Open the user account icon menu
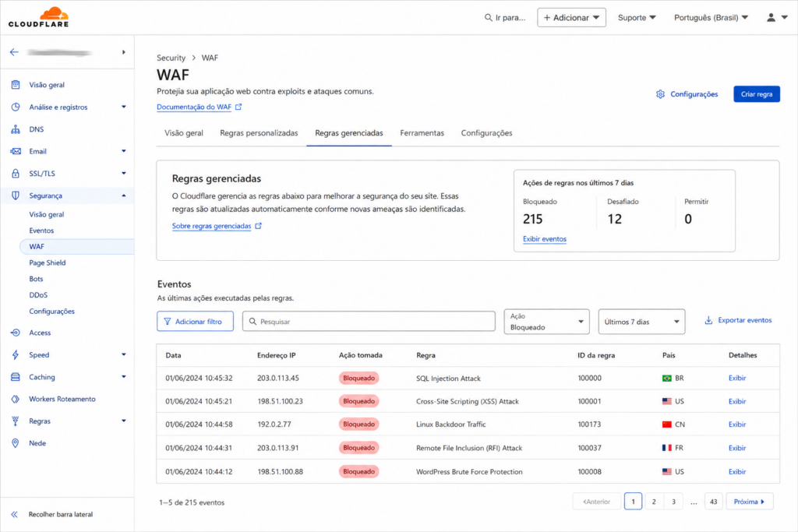798x532 pixels. [x=777, y=17]
